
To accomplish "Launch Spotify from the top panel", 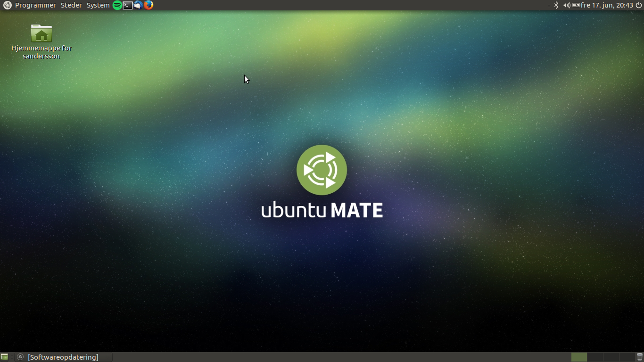I will click(x=117, y=5).
